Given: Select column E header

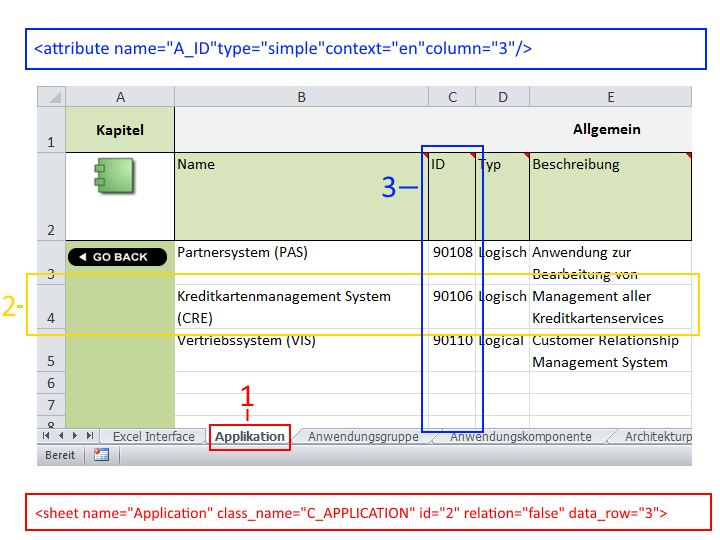Looking at the screenshot, I should tap(611, 96).
